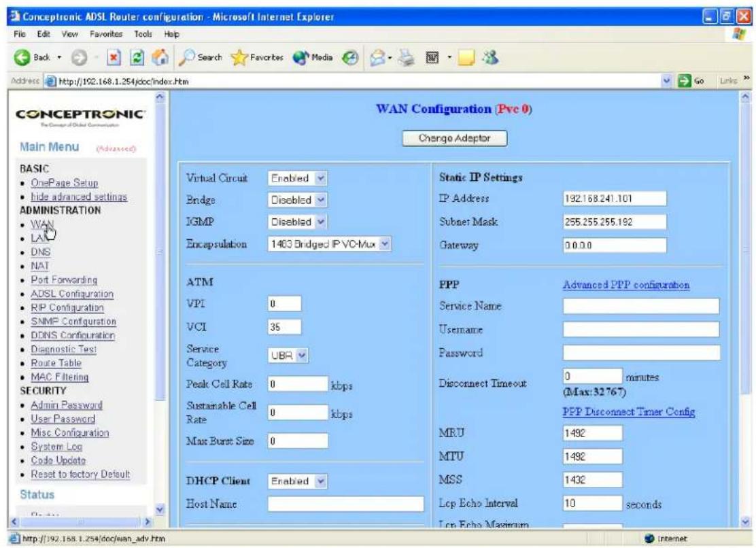The image size is (756, 548).
Task: Open the View menu
Action: coord(69,34)
